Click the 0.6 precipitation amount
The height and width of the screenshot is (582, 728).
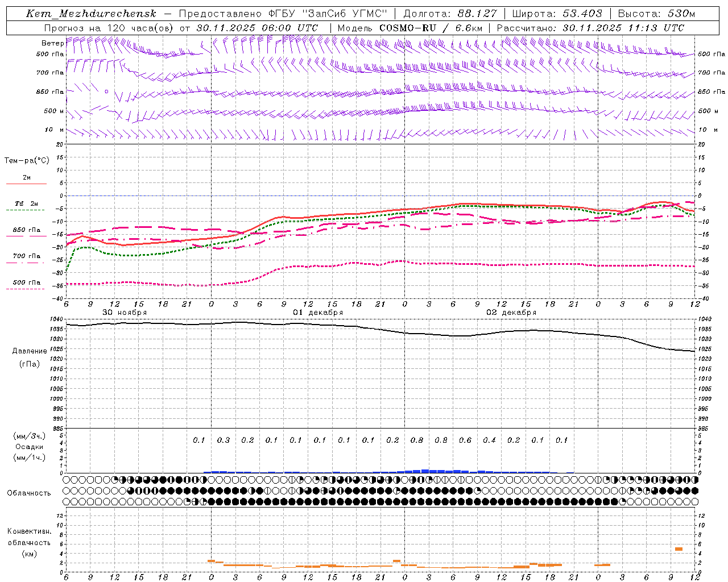coord(465,440)
